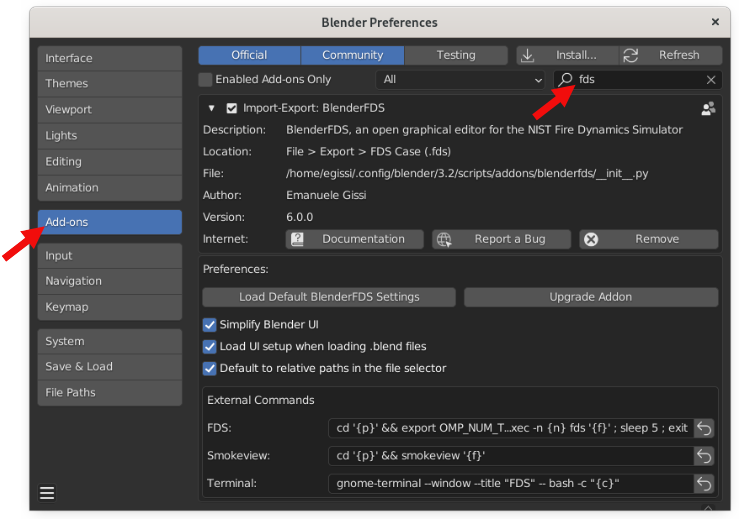Click the fds search input field
The height and width of the screenshot is (520, 740).
(x=637, y=80)
